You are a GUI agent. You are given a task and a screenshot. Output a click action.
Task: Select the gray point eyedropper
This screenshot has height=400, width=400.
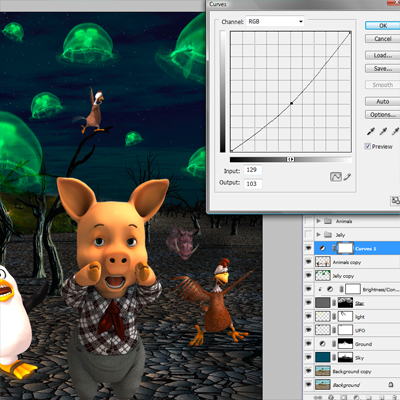[383, 131]
